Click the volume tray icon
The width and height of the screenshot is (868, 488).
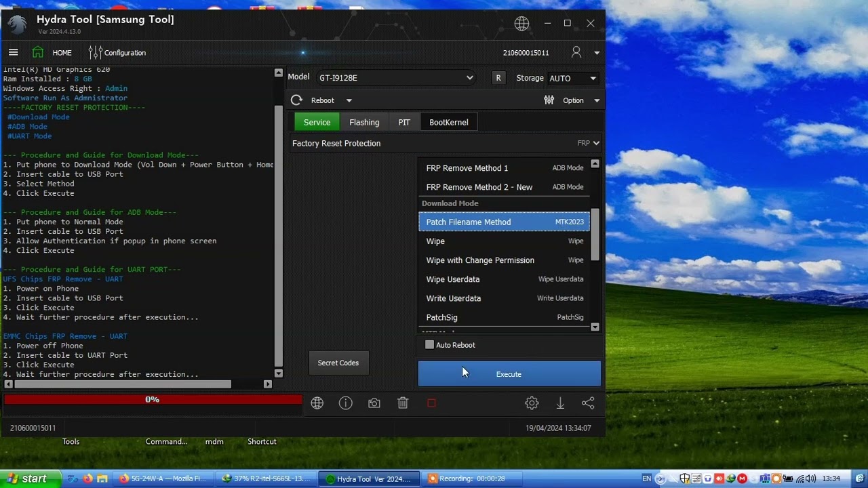[x=812, y=479]
